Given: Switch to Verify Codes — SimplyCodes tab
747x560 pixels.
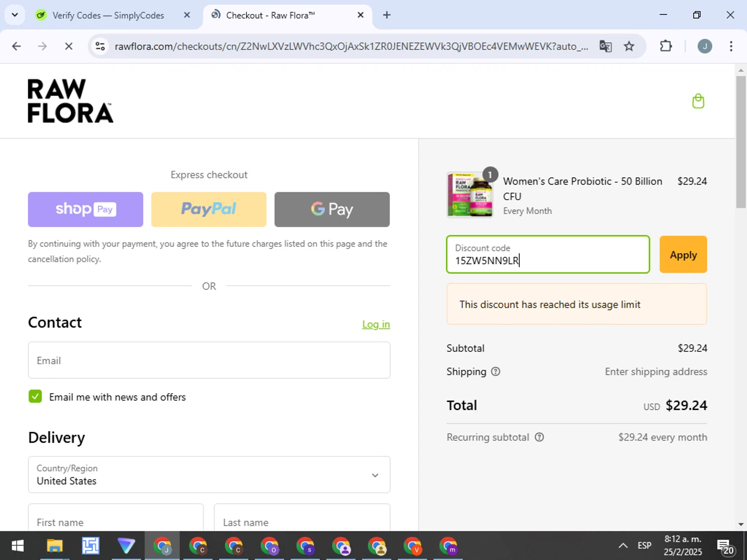Looking at the screenshot, I should pos(108,15).
